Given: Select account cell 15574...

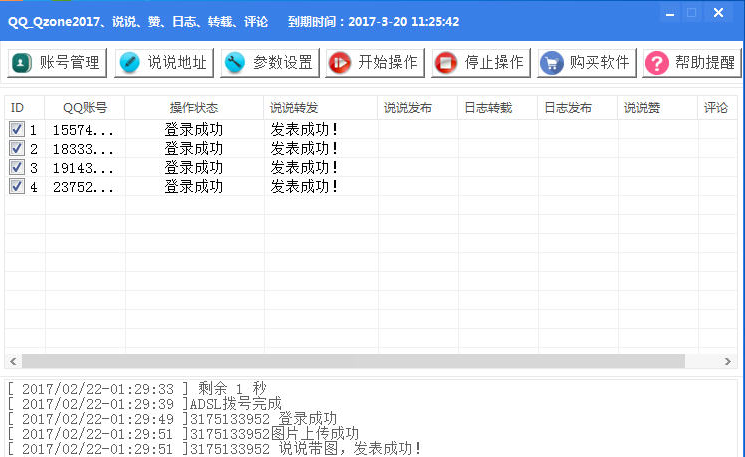Looking at the screenshot, I should 83,130.
